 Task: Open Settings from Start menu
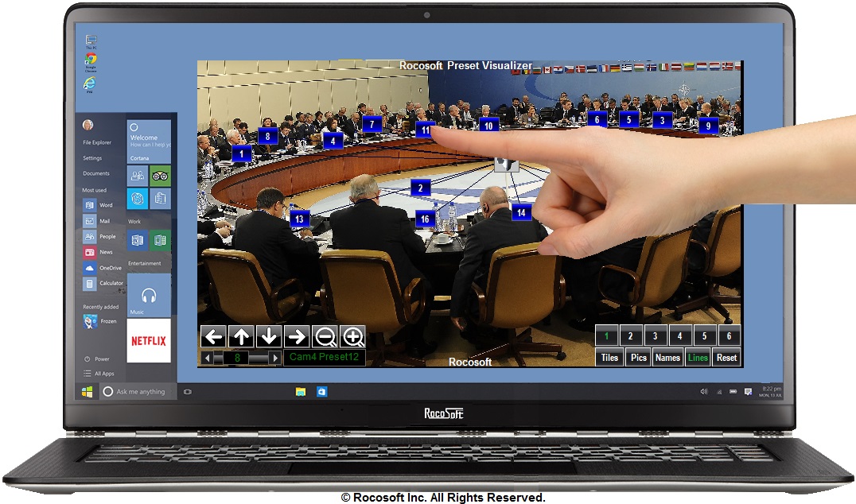(x=92, y=157)
